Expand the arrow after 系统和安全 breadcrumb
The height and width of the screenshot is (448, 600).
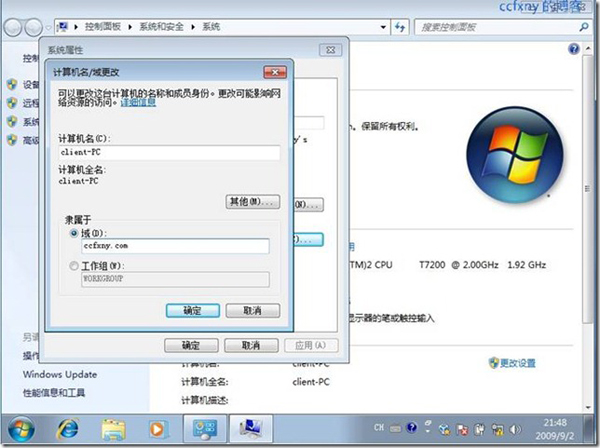[193, 27]
